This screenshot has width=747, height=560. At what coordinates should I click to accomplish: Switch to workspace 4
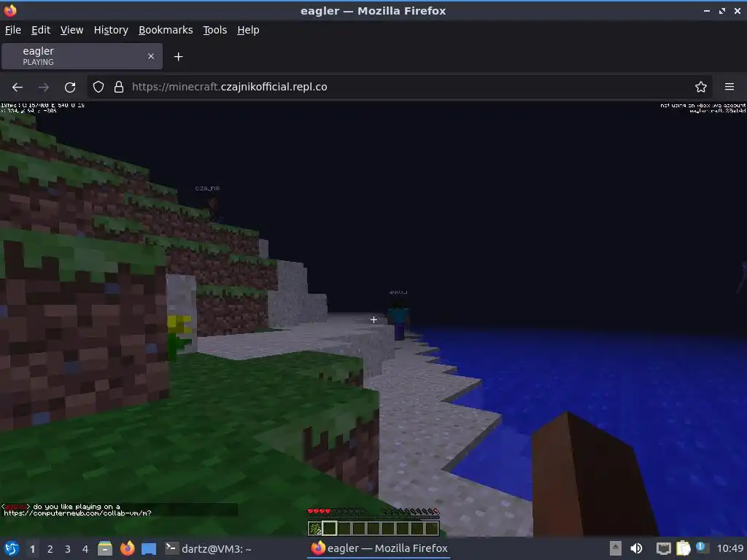(85, 549)
